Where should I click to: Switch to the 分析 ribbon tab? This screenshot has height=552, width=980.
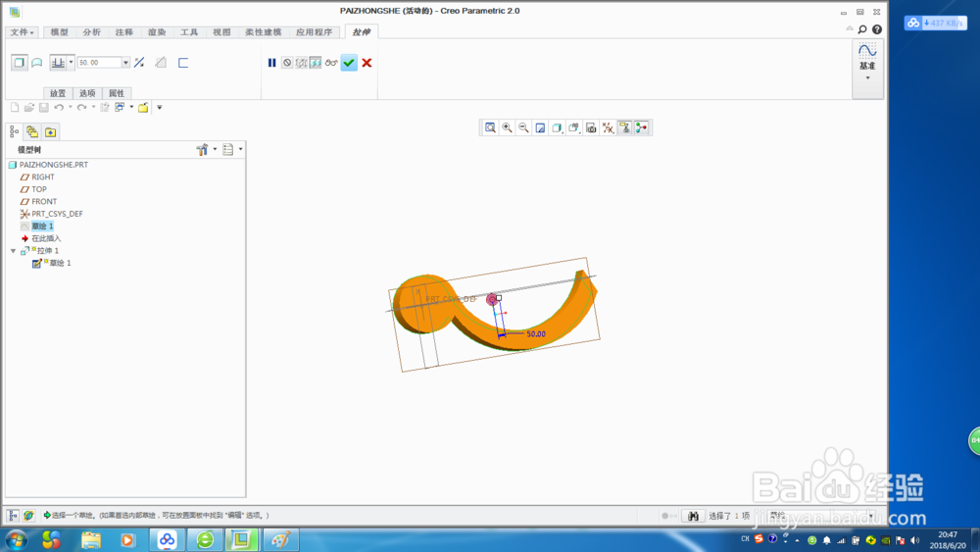point(92,32)
